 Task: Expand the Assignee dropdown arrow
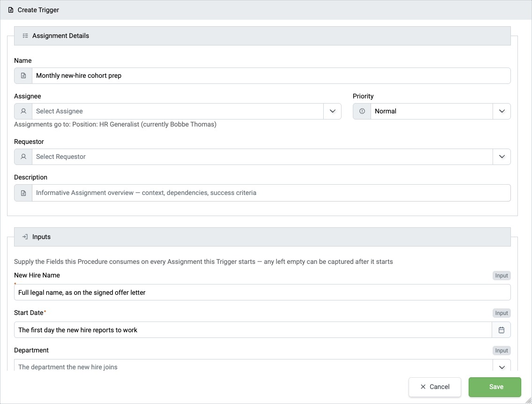(333, 111)
